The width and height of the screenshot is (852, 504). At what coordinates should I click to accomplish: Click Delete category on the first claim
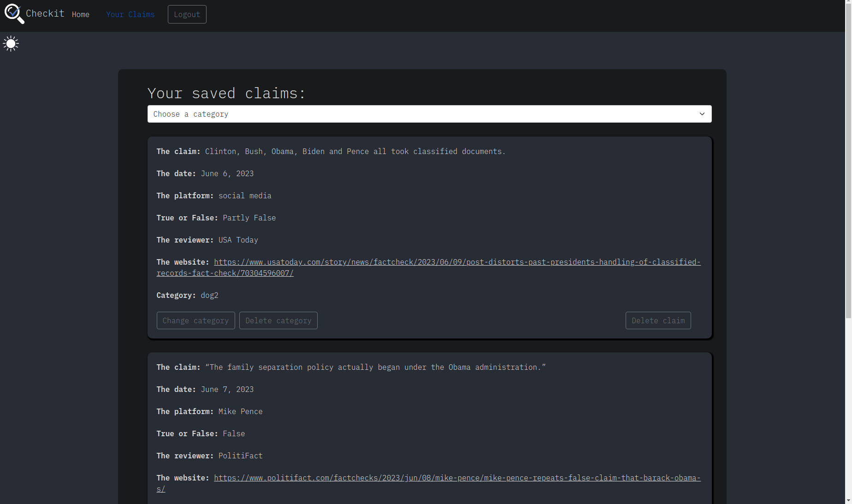coord(278,321)
